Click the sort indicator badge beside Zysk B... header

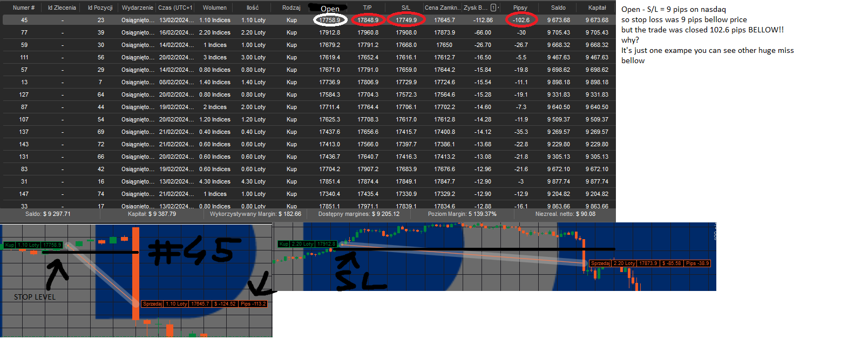tap(493, 8)
